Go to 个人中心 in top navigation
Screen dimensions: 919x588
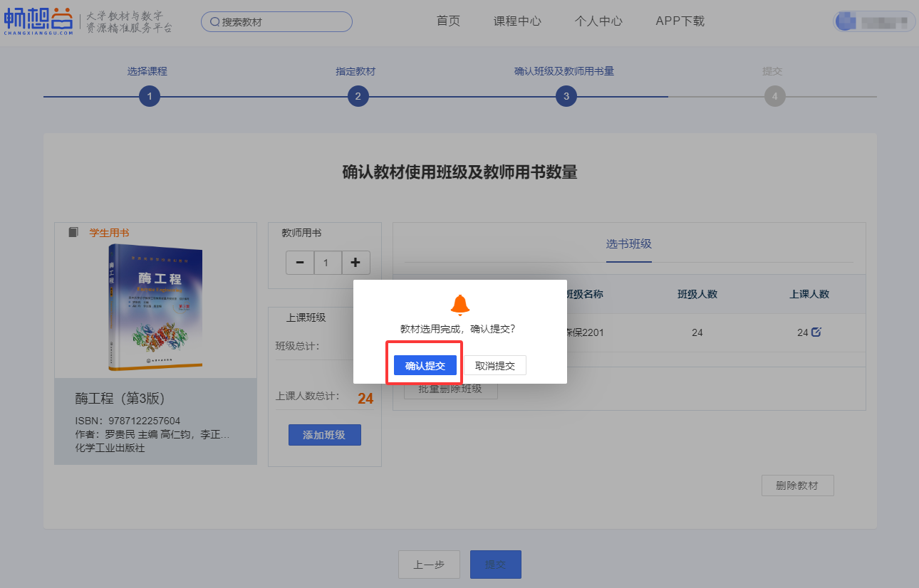[598, 21]
